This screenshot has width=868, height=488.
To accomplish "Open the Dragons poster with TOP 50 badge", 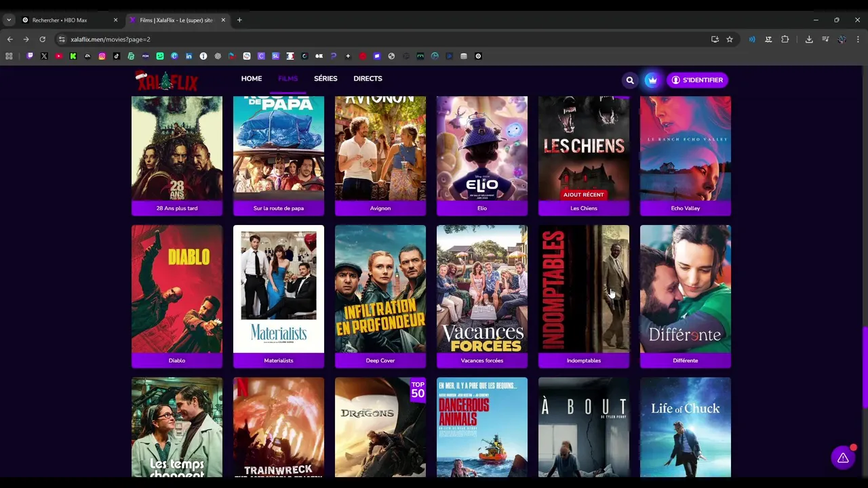I will tap(380, 428).
